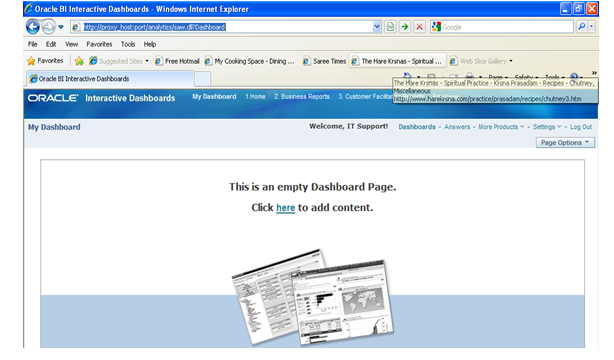Open My Cooking Space favorite link
Viewport: 614px width, 360px height.
point(250,61)
